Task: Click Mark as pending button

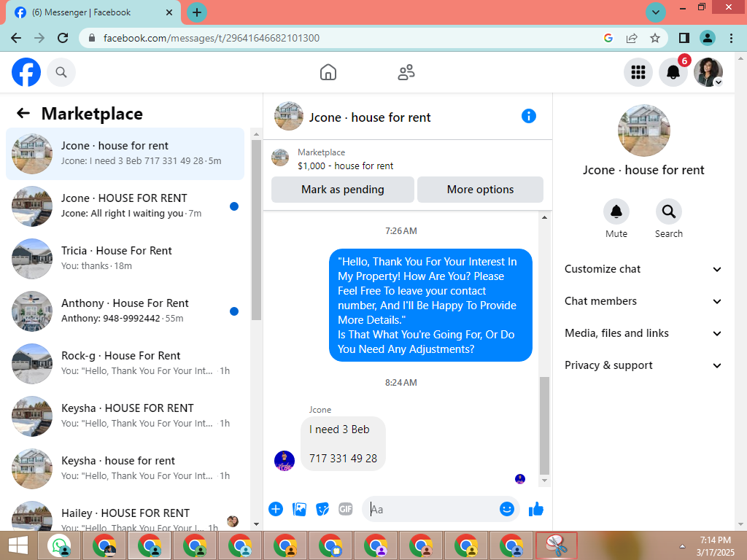Action: click(x=343, y=190)
